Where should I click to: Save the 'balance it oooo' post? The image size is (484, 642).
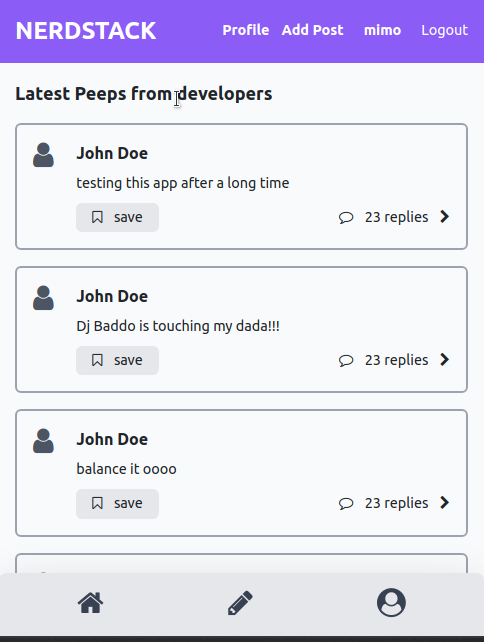(x=118, y=504)
